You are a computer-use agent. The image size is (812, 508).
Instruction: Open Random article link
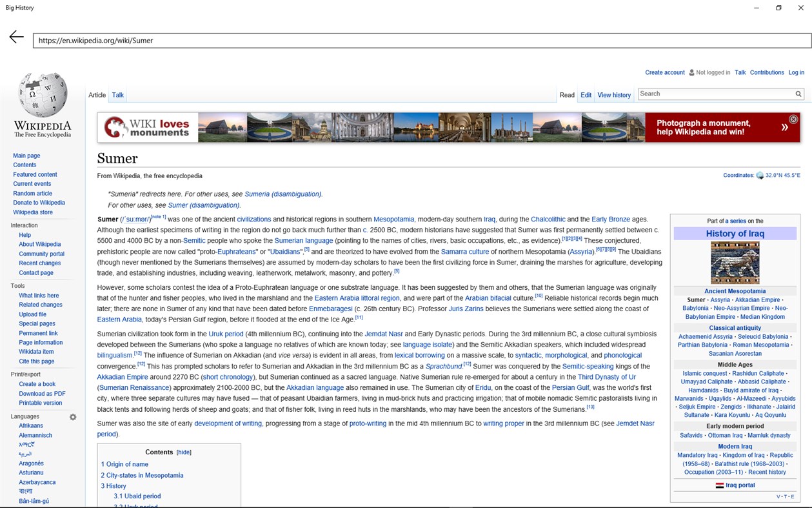pos(33,194)
